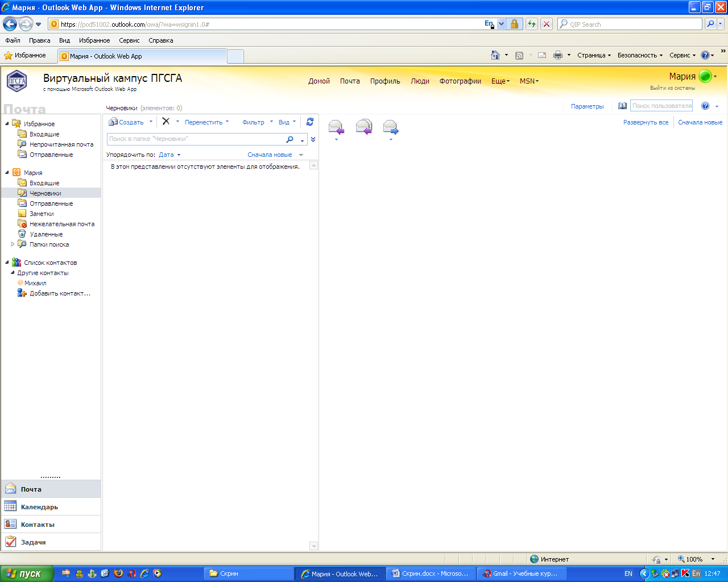Open the address book icon
The height and width of the screenshot is (582, 728).
coord(623,106)
